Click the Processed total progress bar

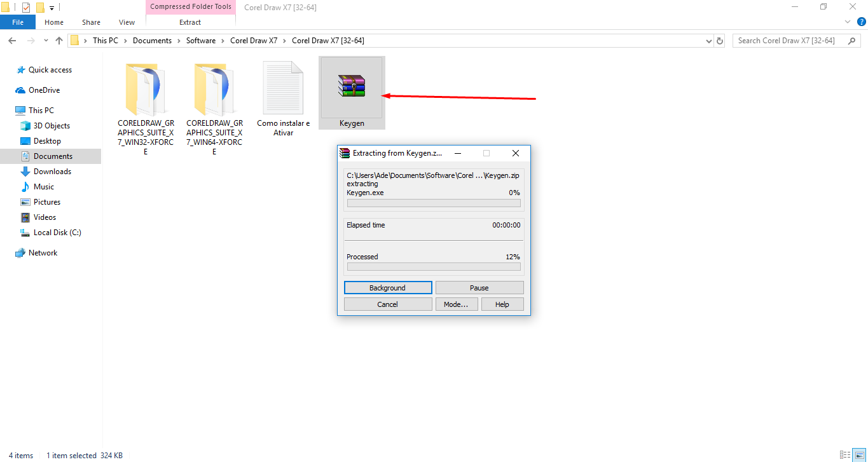tap(434, 267)
